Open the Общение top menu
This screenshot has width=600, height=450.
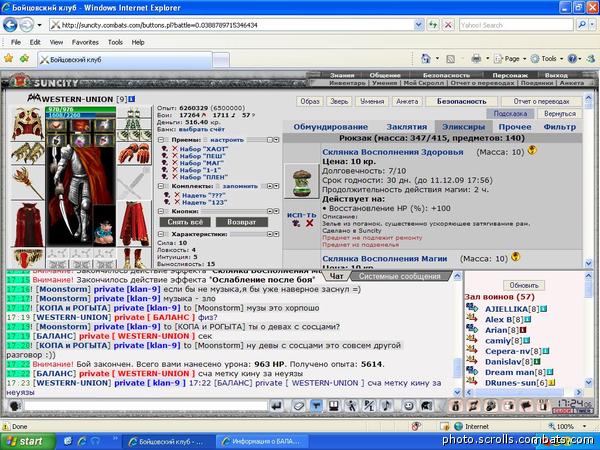pos(385,75)
